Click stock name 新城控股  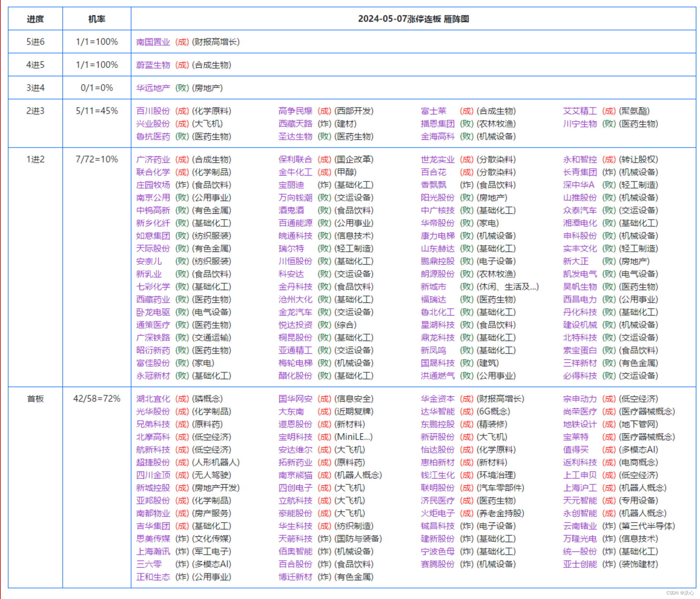tap(153, 488)
